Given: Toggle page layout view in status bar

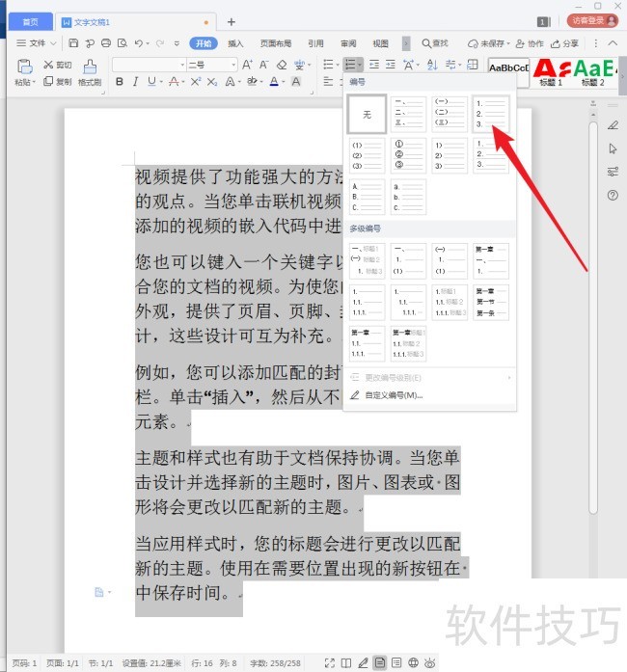Looking at the screenshot, I should 379,663.
